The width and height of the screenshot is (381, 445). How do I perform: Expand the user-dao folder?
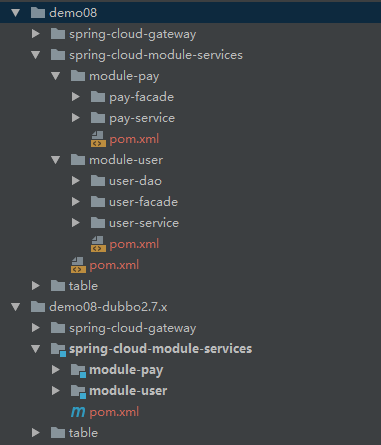click(76, 181)
